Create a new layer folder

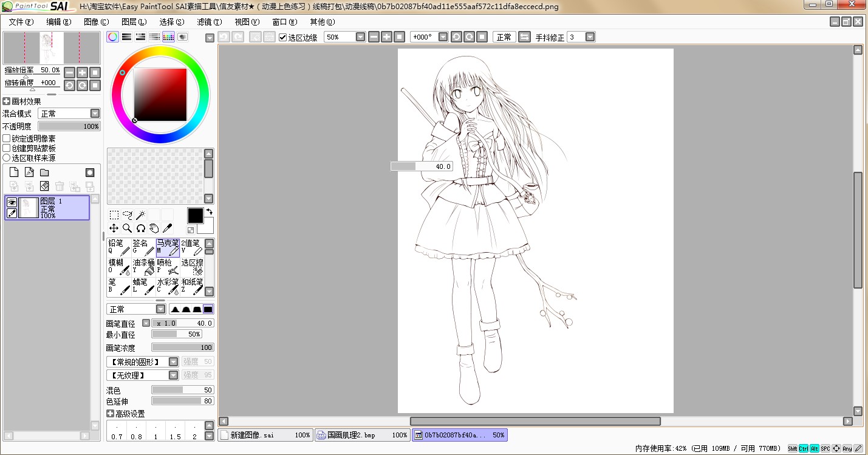coord(44,173)
